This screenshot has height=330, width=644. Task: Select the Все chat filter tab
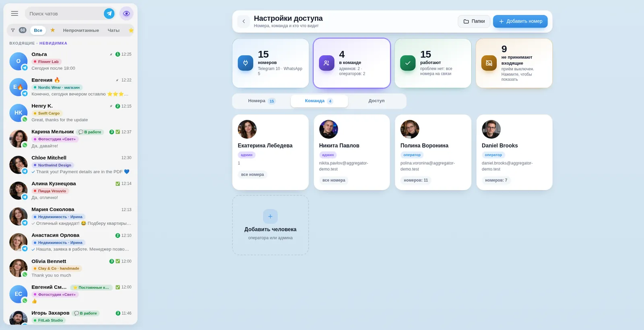(x=38, y=30)
